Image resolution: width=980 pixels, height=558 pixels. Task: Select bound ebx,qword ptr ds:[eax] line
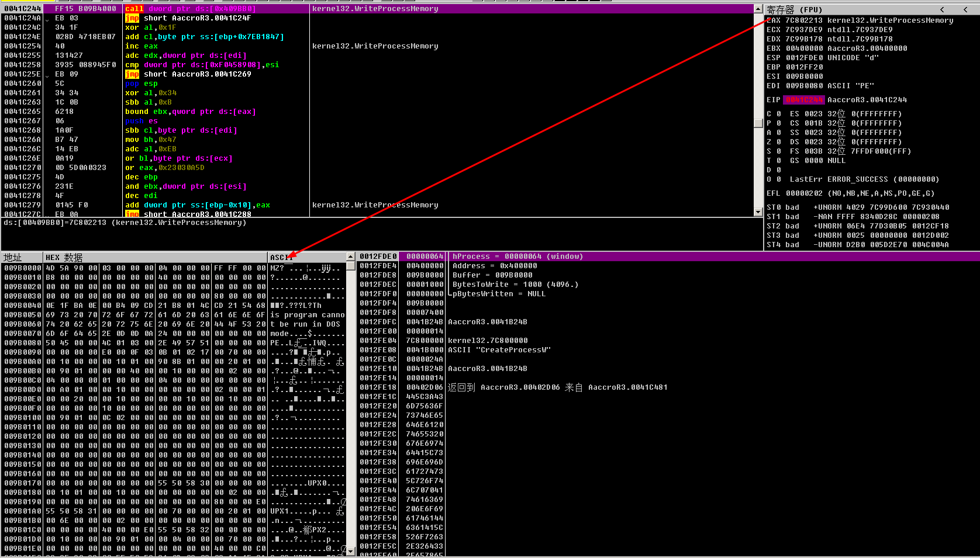(x=190, y=112)
